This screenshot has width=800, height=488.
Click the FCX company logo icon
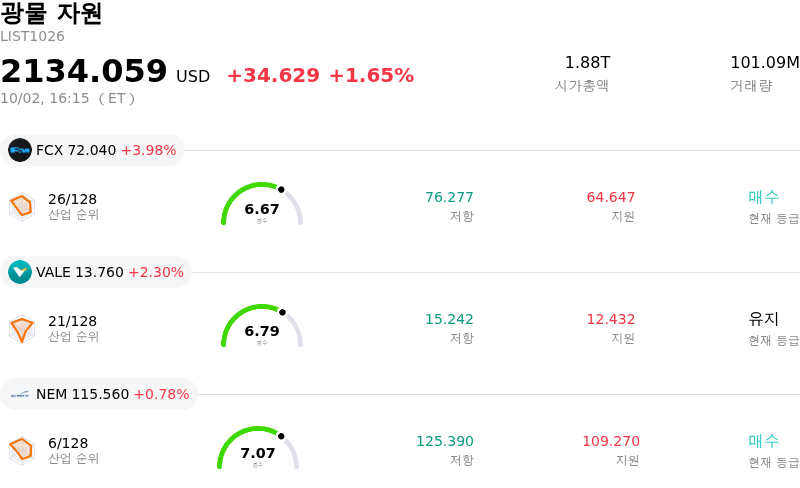coord(20,150)
